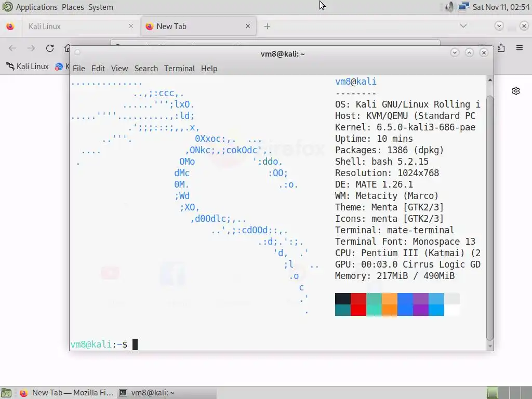Click the network connection icon in panel
Viewport: 532px width, 399px height.
463,7
